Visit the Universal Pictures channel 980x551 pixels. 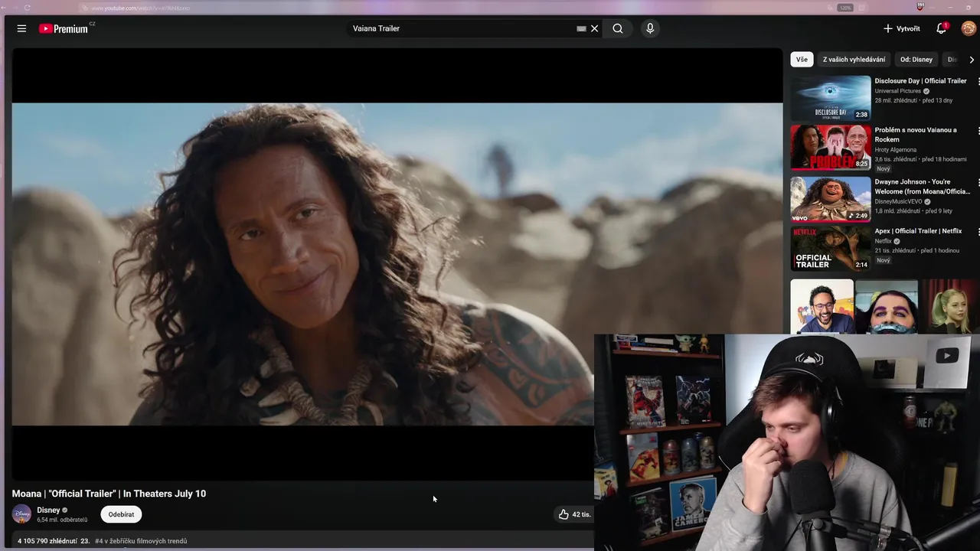point(898,91)
